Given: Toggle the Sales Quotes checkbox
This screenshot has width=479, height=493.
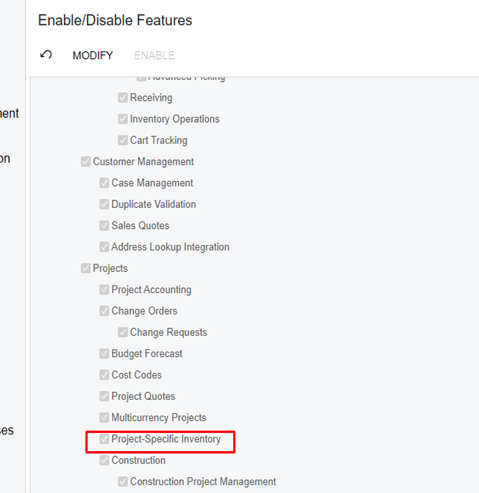Looking at the screenshot, I should pyautogui.click(x=104, y=226).
